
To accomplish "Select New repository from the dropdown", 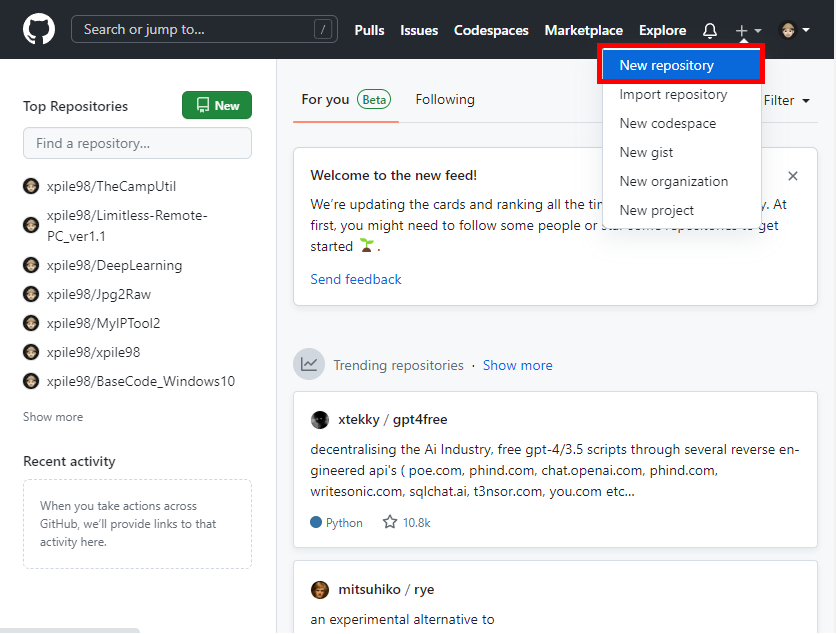I will (681, 65).
